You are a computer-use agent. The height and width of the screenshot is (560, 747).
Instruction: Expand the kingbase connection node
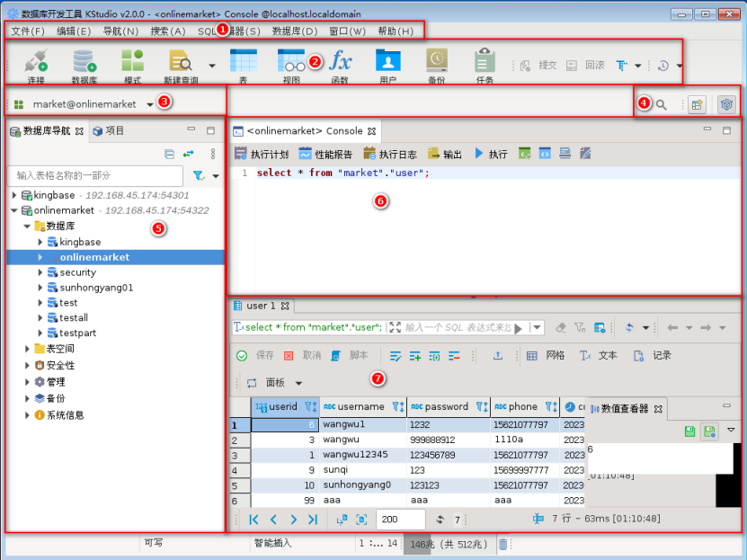(14, 195)
